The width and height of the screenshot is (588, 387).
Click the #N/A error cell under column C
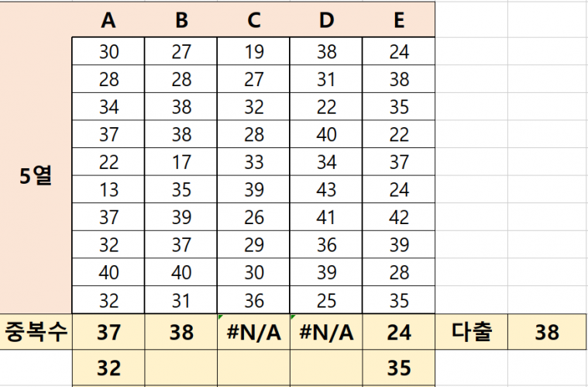click(x=253, y=333)
